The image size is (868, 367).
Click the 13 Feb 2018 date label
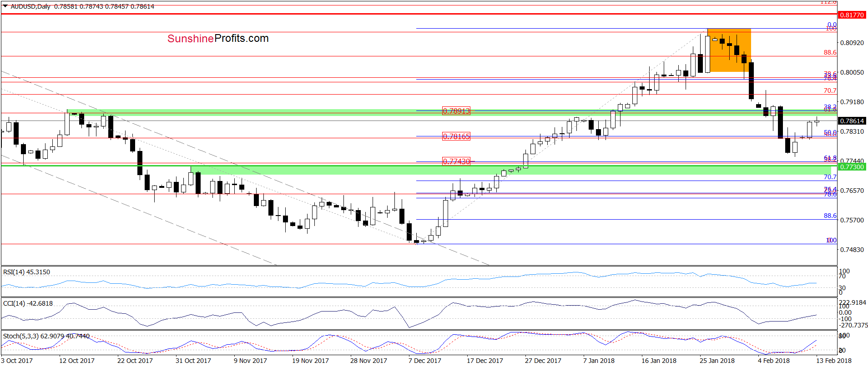click(833, 361)
